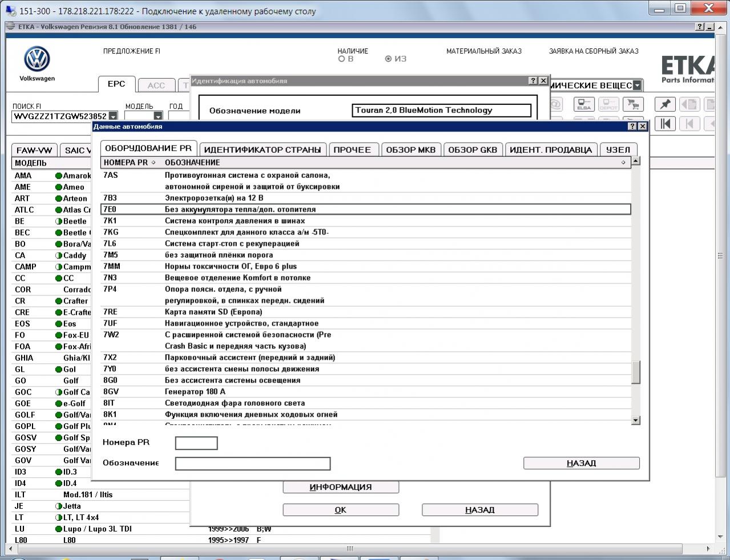
Task: Select PR row 7L6 start-stop system
Action: pos(366,244)
